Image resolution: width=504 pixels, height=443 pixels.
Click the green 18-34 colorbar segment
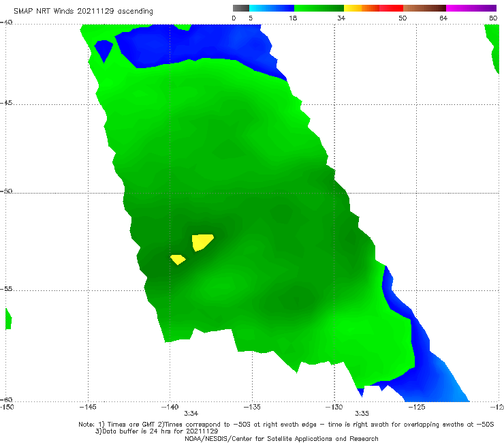pyautogui.click(x=319, y=8)
